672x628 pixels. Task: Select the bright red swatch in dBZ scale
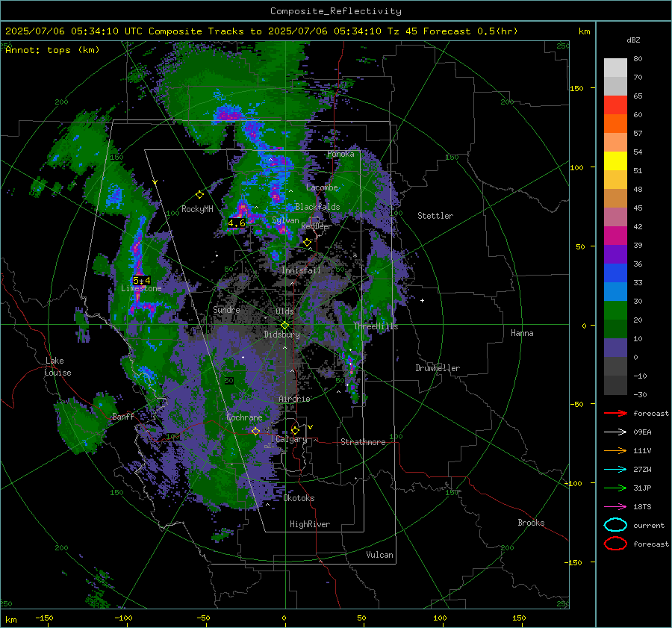pos(615,105)
